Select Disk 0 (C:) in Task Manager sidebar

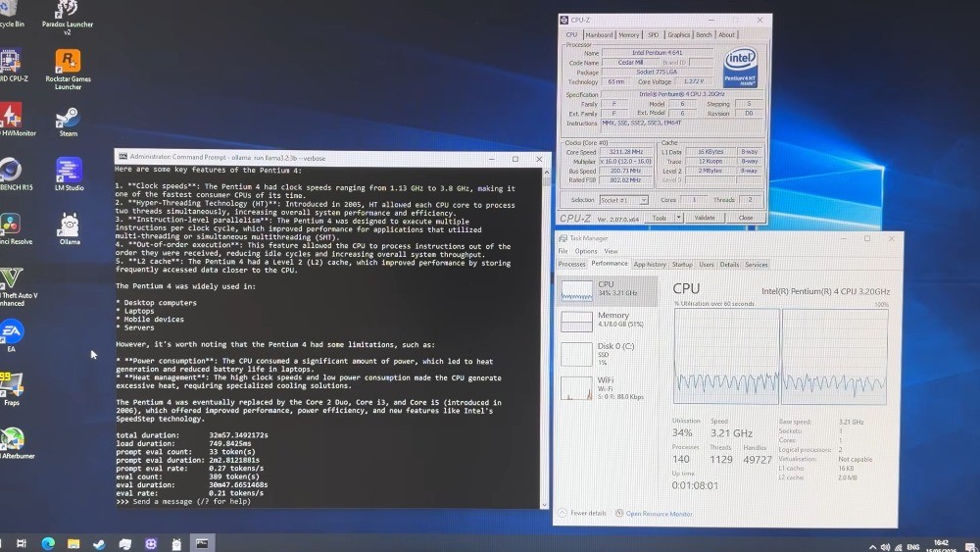607,354
